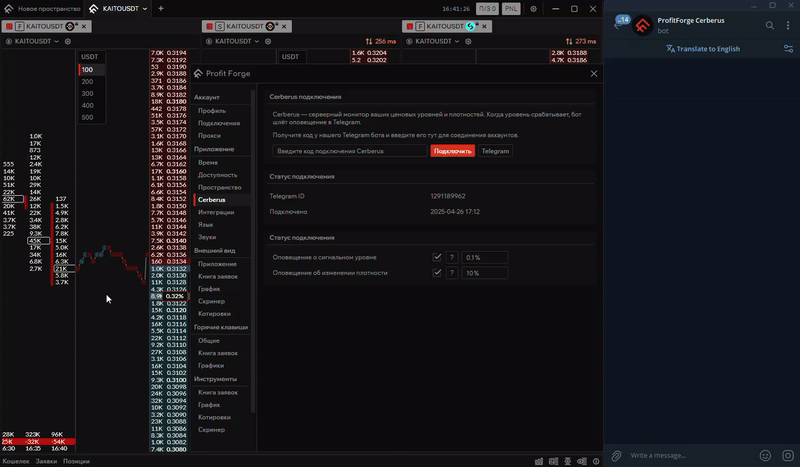800x467 pixels.
Task: Open the Заявки bottom tab
Action: [x=46, y=461]
